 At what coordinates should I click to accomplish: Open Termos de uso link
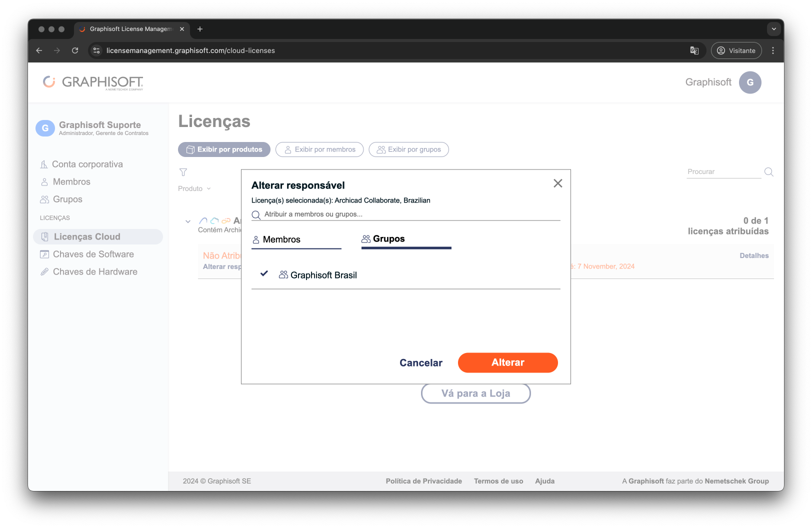498,481
